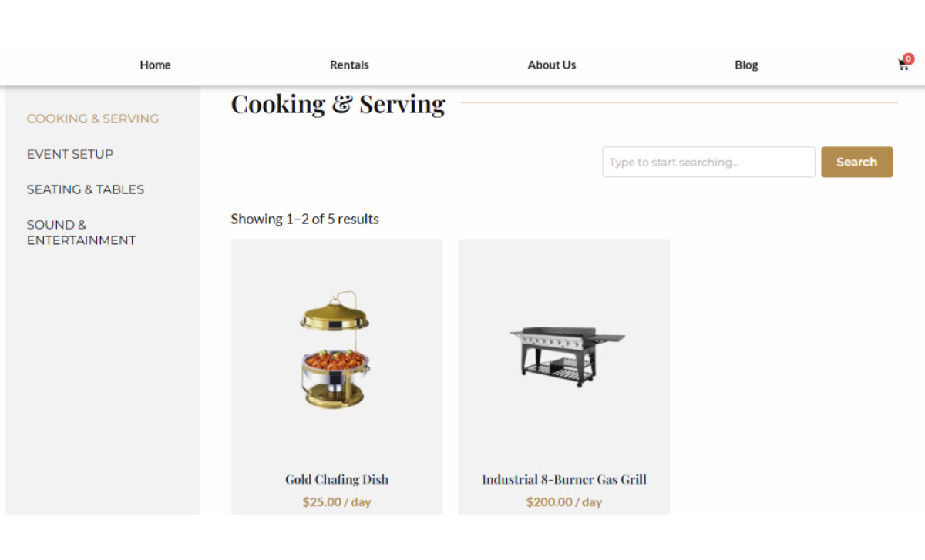Click the Industrial 8-Burner Gas Grill title
This screenshot has width=925, height=560.
(x=563, y=479)
